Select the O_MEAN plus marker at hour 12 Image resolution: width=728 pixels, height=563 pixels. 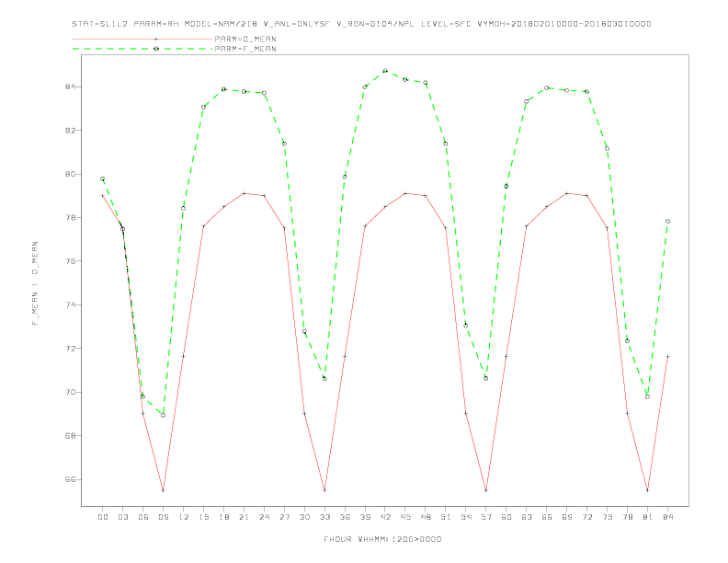point(184,356)
